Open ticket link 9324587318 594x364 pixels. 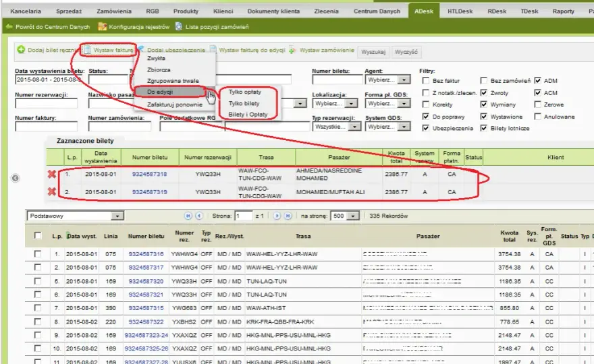click(149, 174)
